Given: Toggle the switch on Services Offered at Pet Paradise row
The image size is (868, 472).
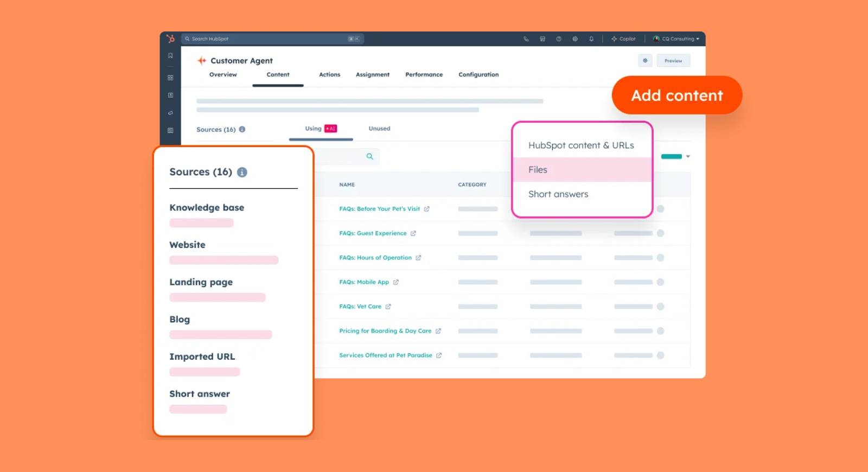Looking at the screenshot, I should pyautogui.click(x=660, y=355).
